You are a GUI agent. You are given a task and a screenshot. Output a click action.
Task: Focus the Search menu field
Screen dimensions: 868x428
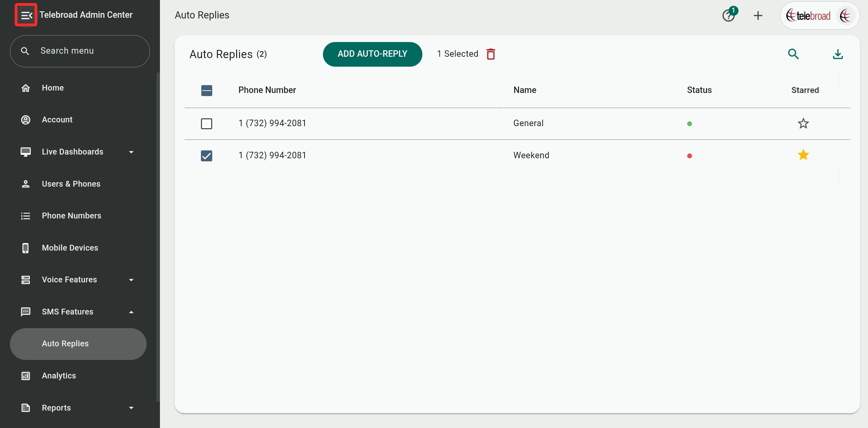pyautogui.click(x=80, y=51)
